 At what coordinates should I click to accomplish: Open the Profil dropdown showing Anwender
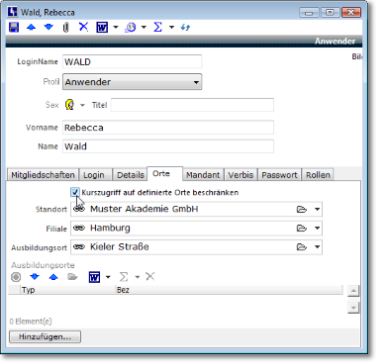pyautogui.click(x=132, y=82)
